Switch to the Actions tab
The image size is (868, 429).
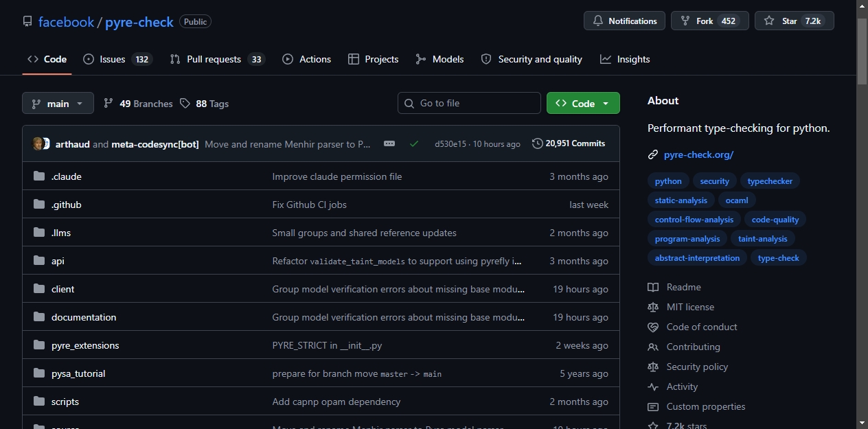(x=306, y=59)
